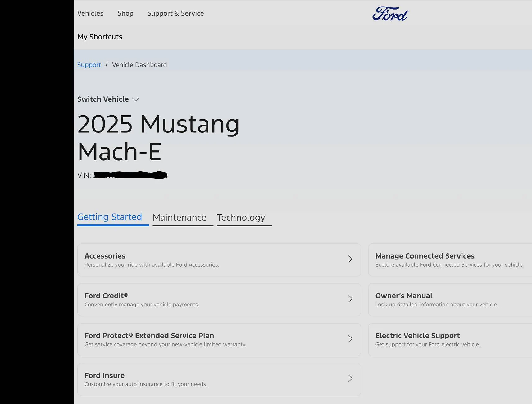Click 'Conveniently manage your vehicle payments' text
This screenshot has height=404, width=532.
[142, 305]
